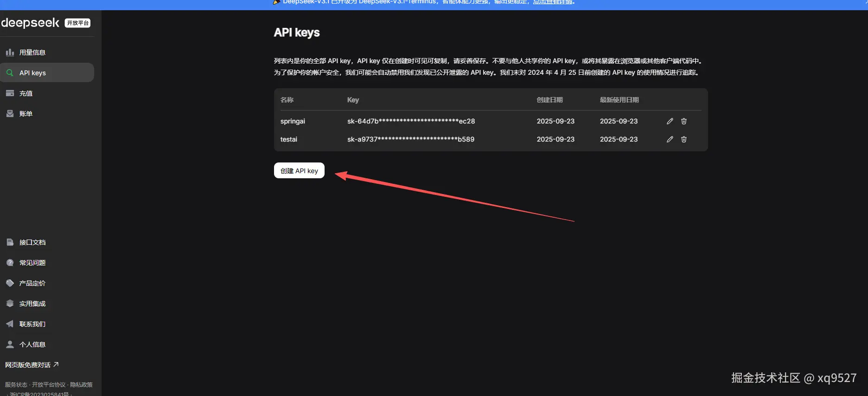Click key text sk-a9737…b589
Image resolution: width=868 pixels, height=396 pixels.
[410, 139]
